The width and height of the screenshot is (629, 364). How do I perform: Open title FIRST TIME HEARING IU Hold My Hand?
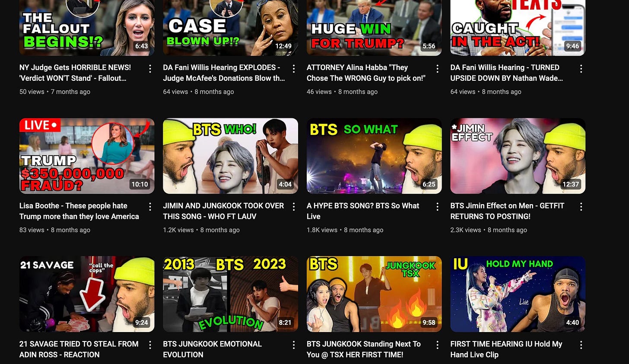point(506,349)
